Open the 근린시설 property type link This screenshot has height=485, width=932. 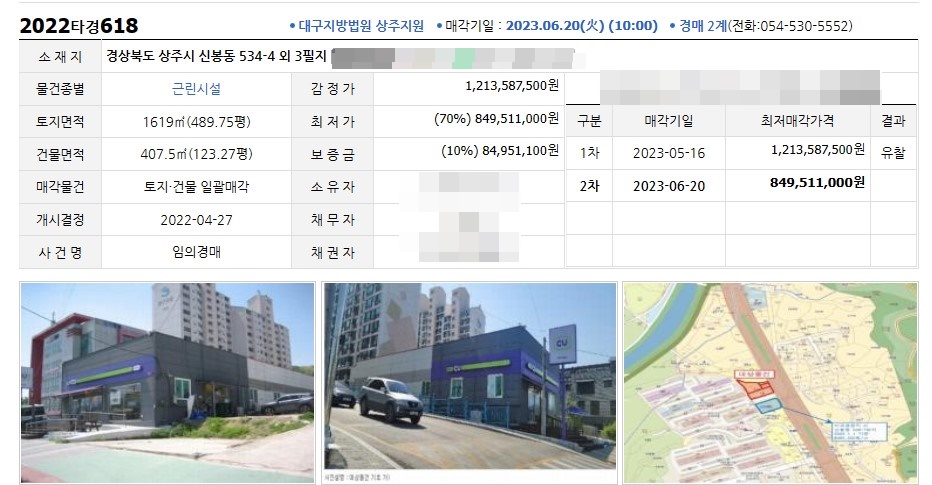coord(196,89)
